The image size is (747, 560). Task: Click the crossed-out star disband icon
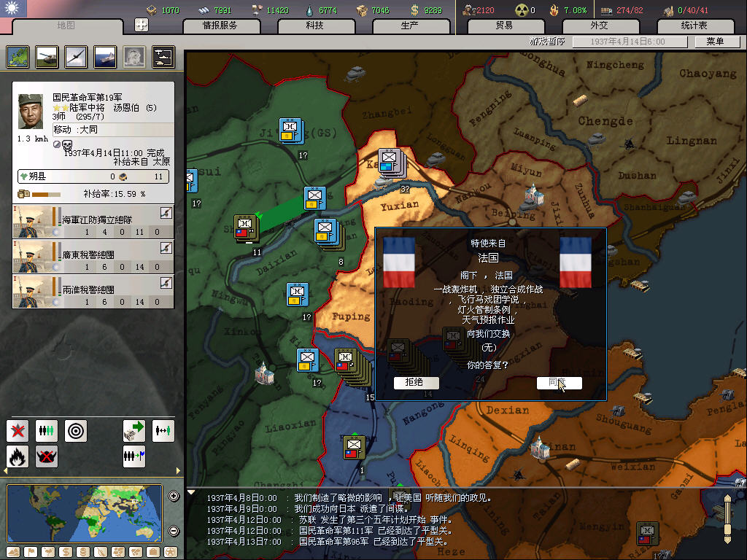tap(18, 431)
